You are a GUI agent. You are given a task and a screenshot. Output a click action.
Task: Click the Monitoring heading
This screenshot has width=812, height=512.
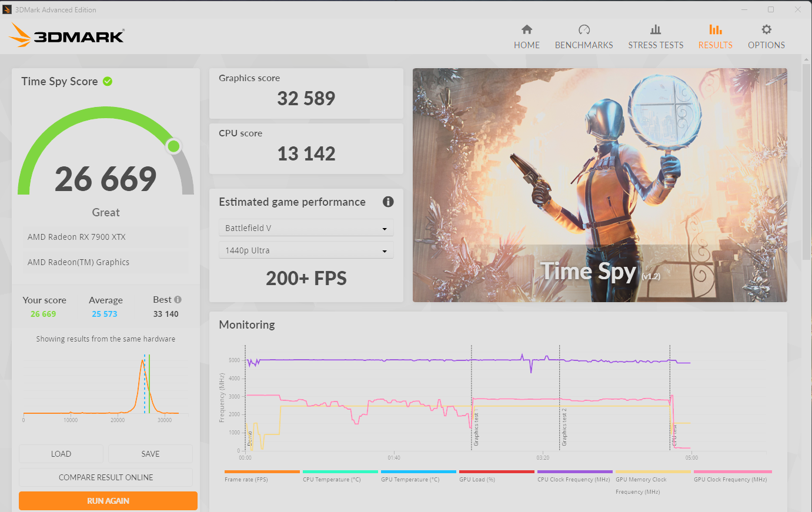(x=247, y=324)
